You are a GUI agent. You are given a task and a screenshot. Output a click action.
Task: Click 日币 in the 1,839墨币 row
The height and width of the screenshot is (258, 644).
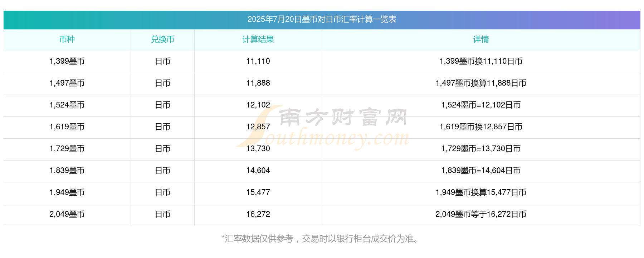tap(162, 171)
